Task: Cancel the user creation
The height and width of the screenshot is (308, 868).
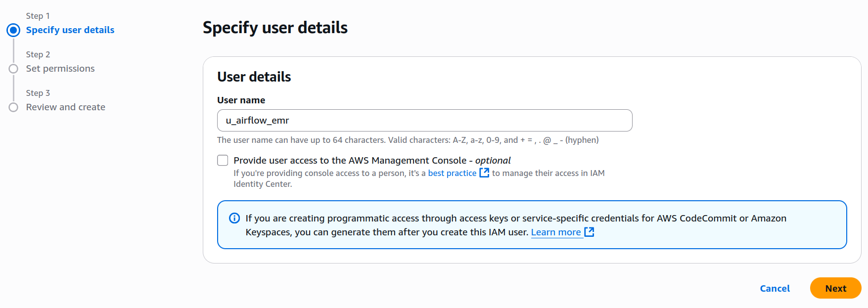Action: click(775, 288)
